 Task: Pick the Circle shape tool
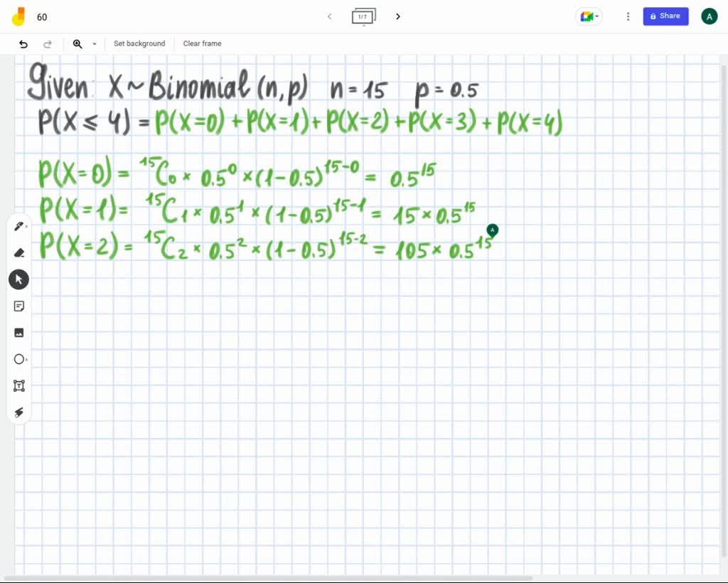coord(18,359)
